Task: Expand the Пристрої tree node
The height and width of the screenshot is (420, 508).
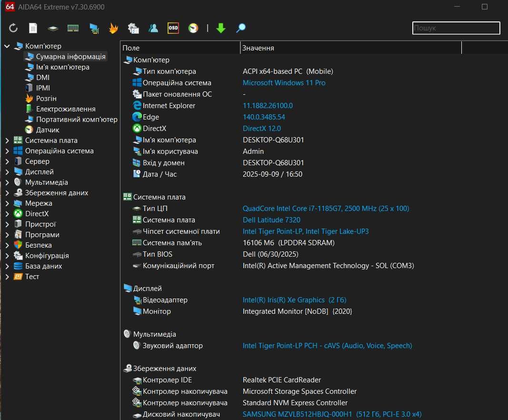Action: pyautogui.click(x=7, y=224)
